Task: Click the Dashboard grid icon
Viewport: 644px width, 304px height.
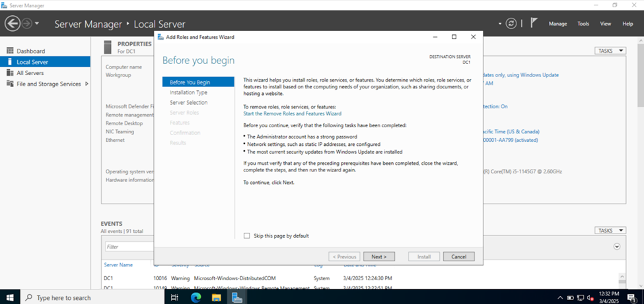Action: pyautogui.click(x=10, y=51)
